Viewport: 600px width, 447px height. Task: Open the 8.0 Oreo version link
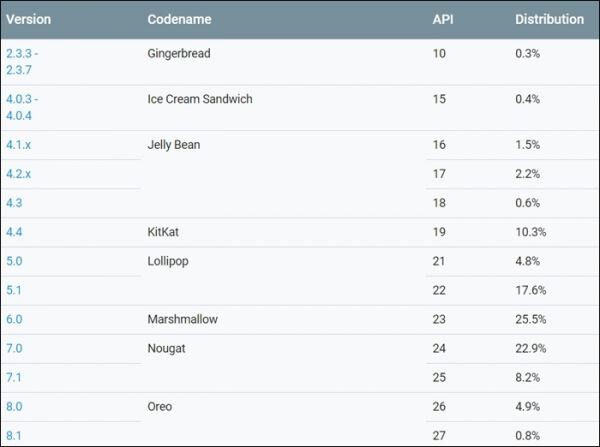click(14, 406)
